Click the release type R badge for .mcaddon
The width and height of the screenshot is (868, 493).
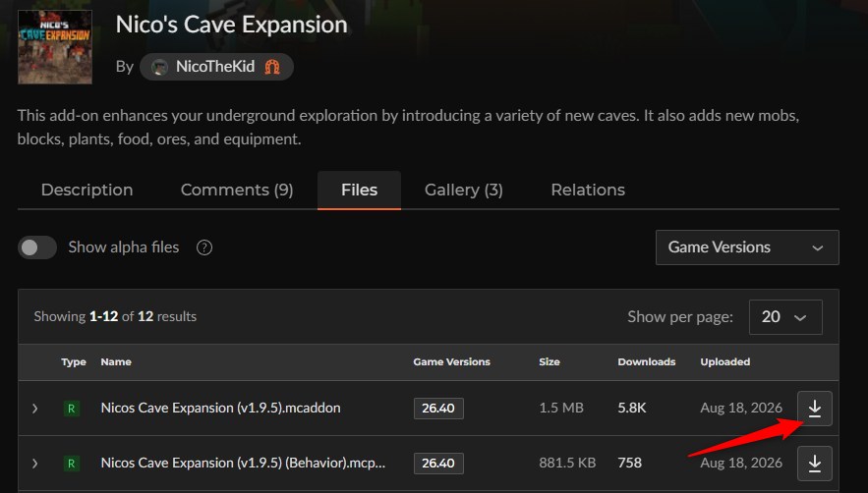[72, 409]
